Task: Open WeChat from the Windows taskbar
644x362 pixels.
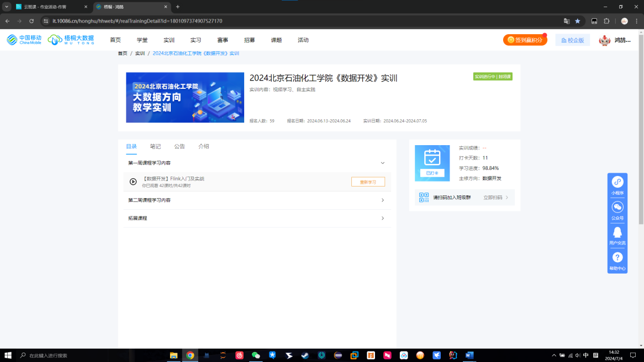Action: click(256, 355)
